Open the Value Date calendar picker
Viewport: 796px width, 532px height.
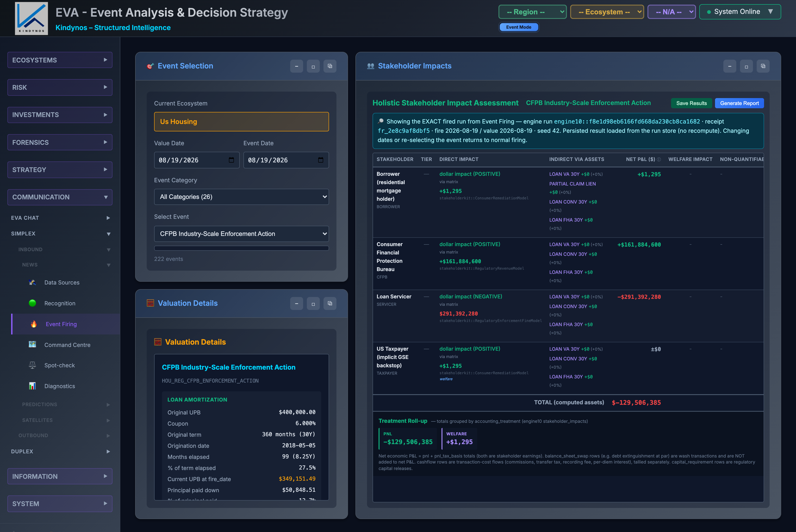coord(231,160)
